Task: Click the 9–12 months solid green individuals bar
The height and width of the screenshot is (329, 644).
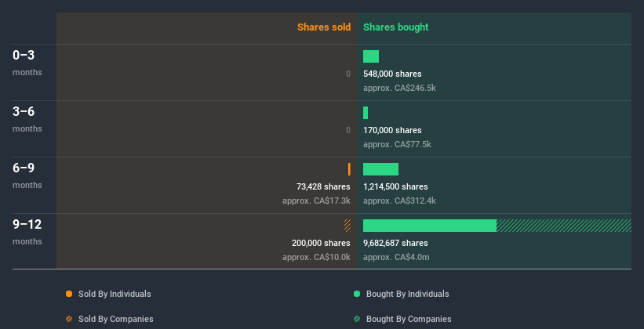Action: pos(430,226)
